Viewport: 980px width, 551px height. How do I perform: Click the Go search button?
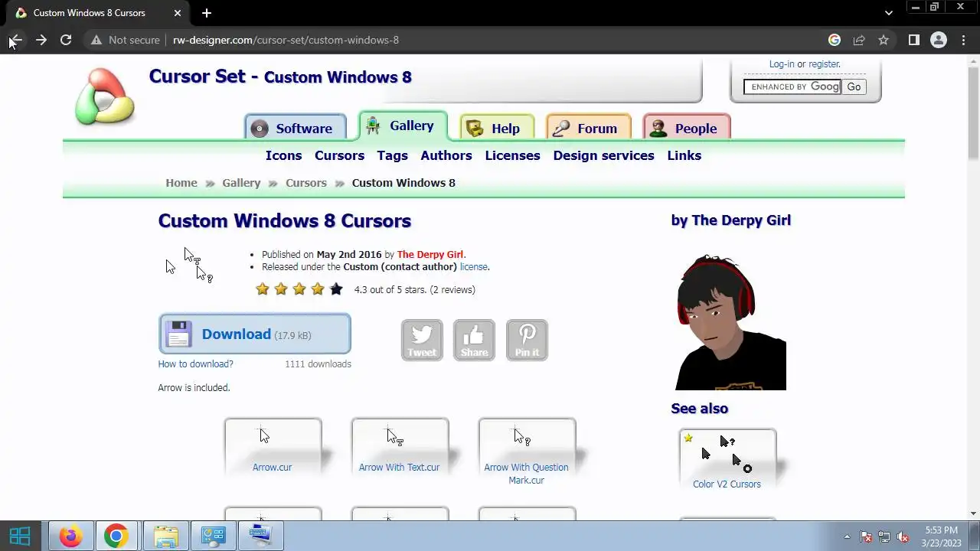854,86
